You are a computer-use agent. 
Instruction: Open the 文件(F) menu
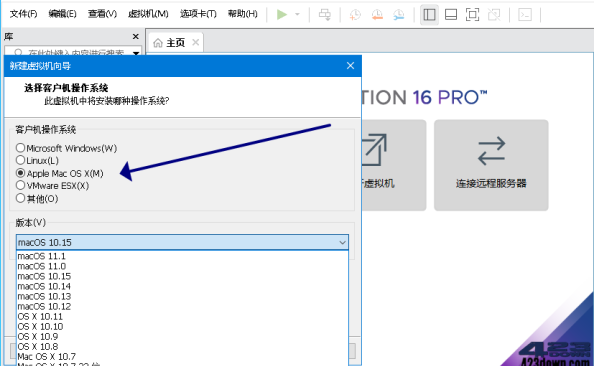coord(23,14)
